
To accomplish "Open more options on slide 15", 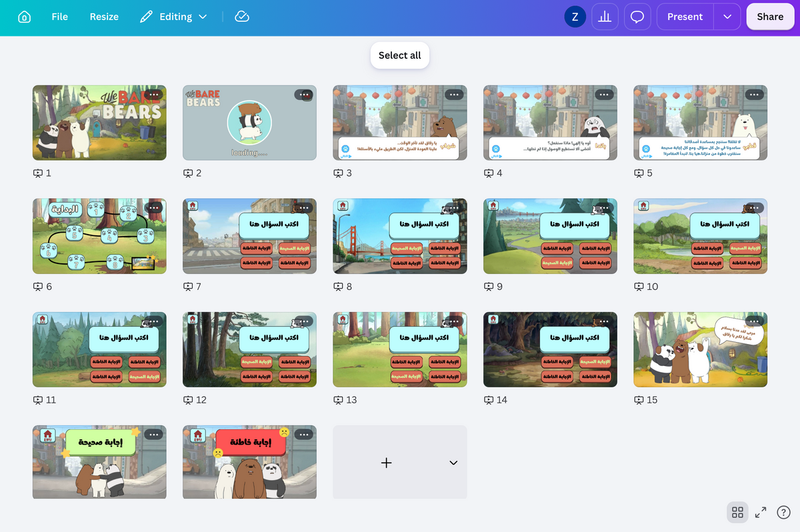I will coord(755,321).
